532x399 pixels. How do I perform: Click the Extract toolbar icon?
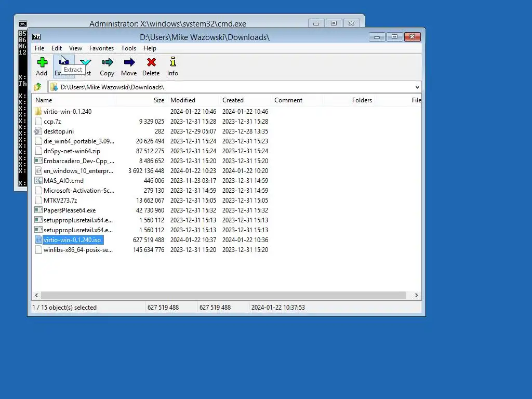[x=64, y=62]
